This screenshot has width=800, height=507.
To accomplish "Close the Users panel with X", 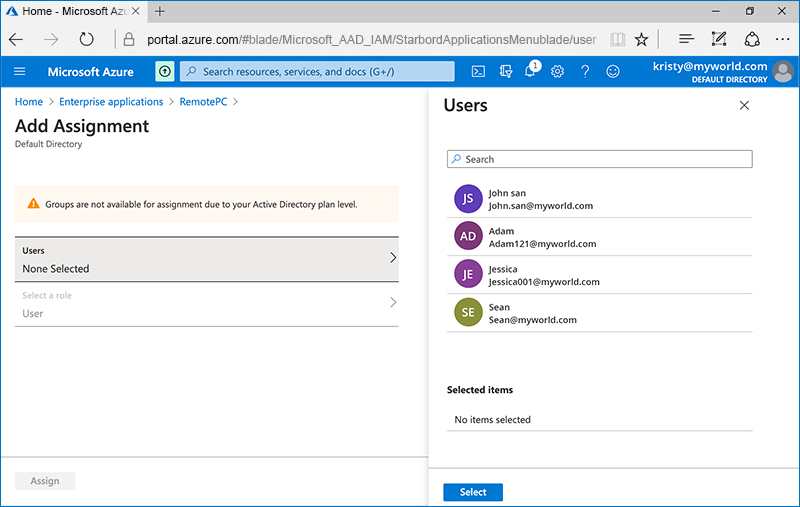I will 743,106.
